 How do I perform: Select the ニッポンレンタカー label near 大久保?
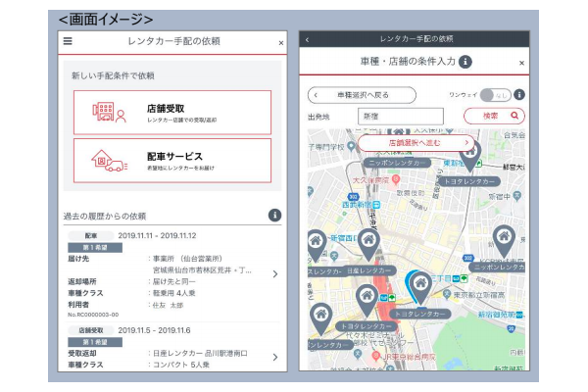[397, 163]
